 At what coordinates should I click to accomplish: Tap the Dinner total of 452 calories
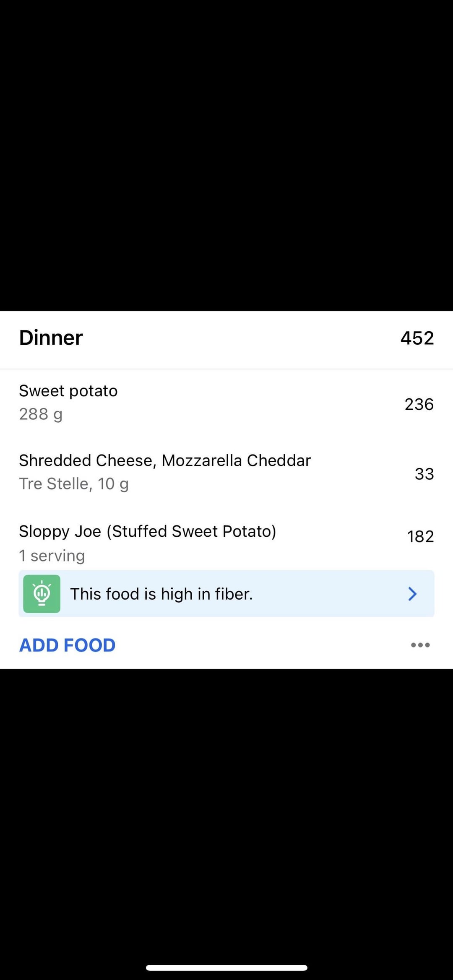(x=417, y=338)
